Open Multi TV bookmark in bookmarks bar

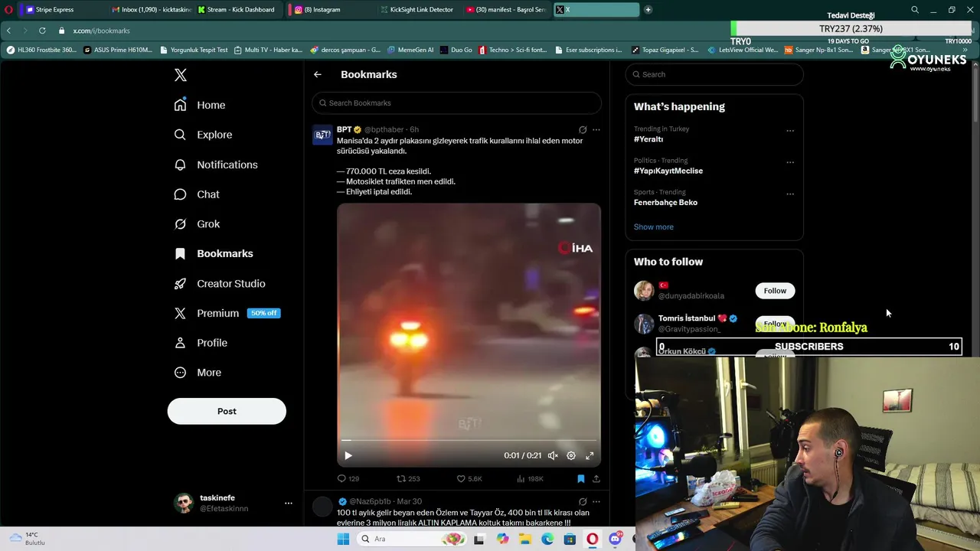point(268,50)
